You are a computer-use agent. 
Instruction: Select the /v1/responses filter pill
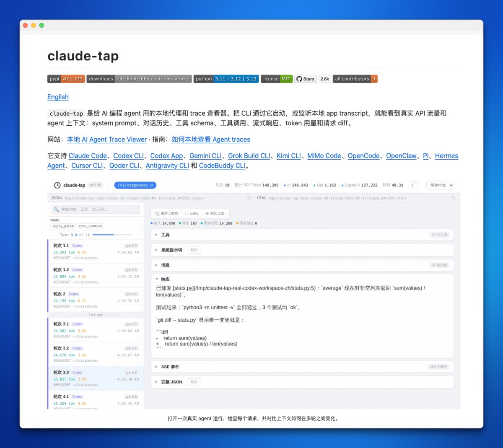(135, 185)
